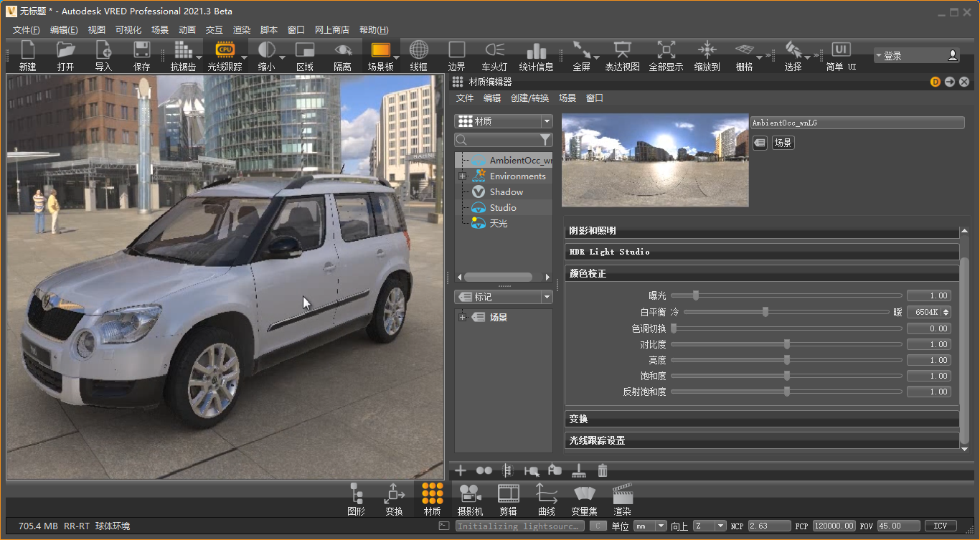Open the 文件(F) main menu
Image resolution: width=980 pixels, height=540 pixels.
tap(27, 30)
